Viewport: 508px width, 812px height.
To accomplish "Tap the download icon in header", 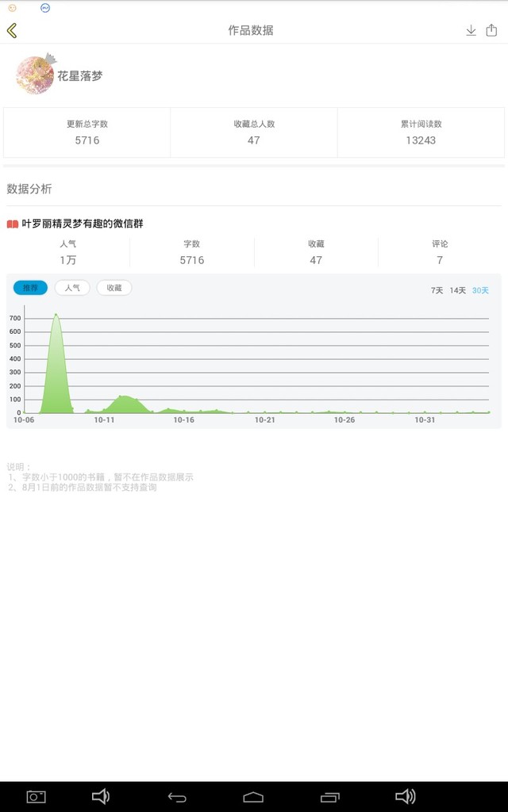I will point(471,30).
